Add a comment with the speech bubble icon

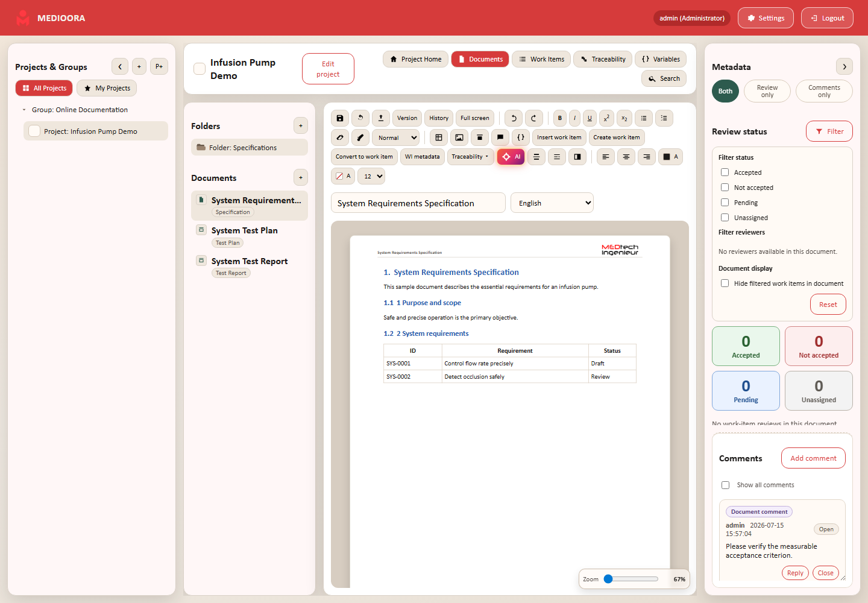500,137
